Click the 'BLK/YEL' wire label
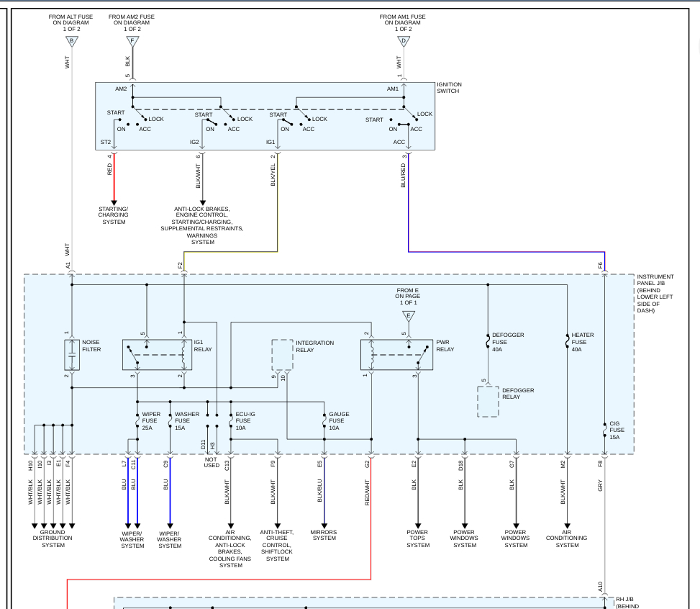Viewport: 700px width, 609px height. [273, 175]
